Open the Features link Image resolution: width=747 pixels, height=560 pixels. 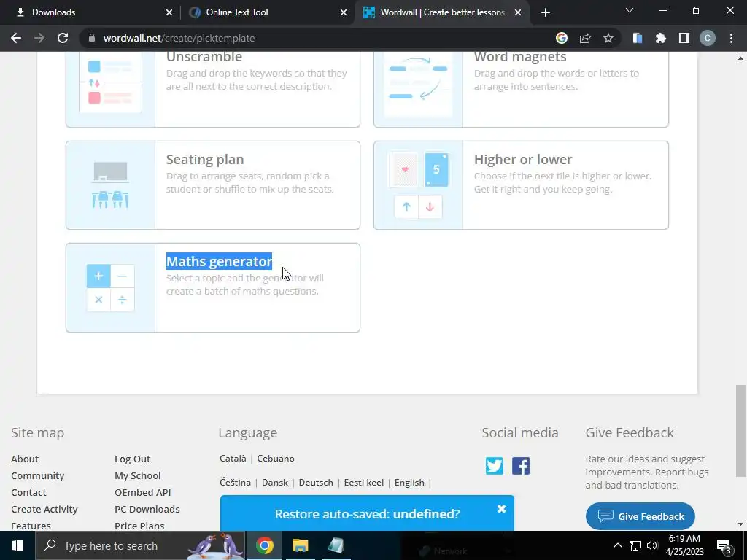[31, 526]
